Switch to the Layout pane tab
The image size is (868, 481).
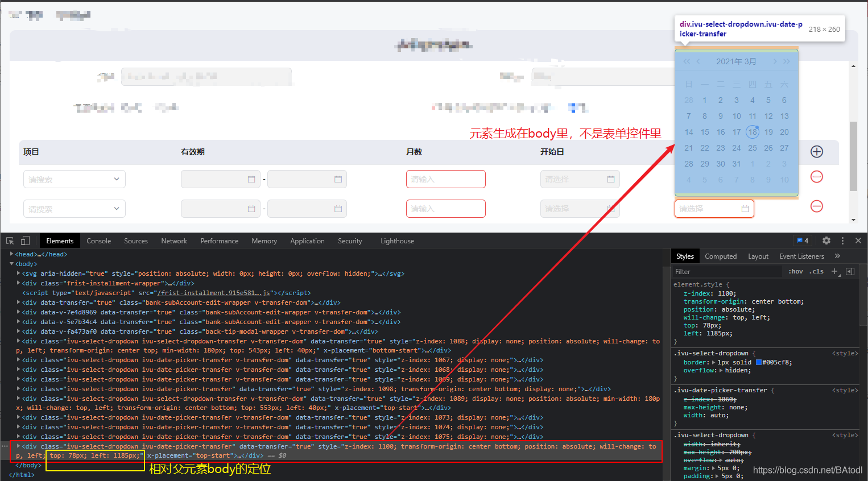(758, 256)
